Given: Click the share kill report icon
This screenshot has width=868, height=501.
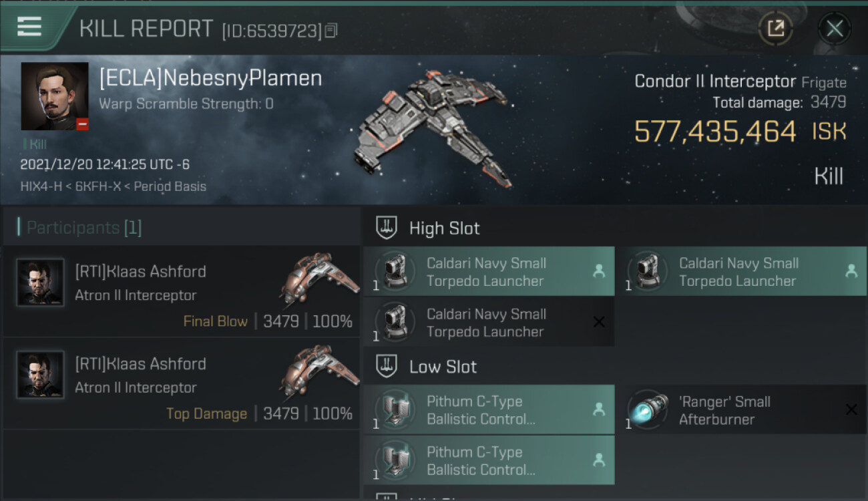Looking at the screenshot, I should [775, 28].
